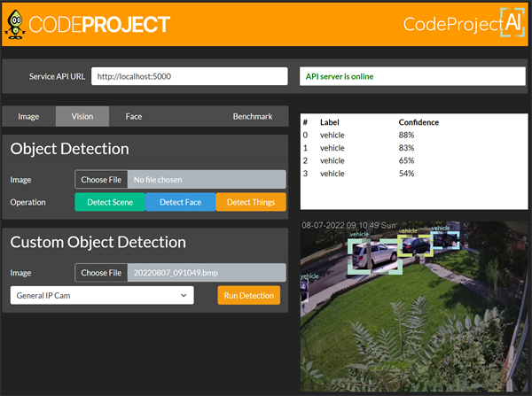Open the Face tab
This screenshot has width=532, height=396.
134,116
